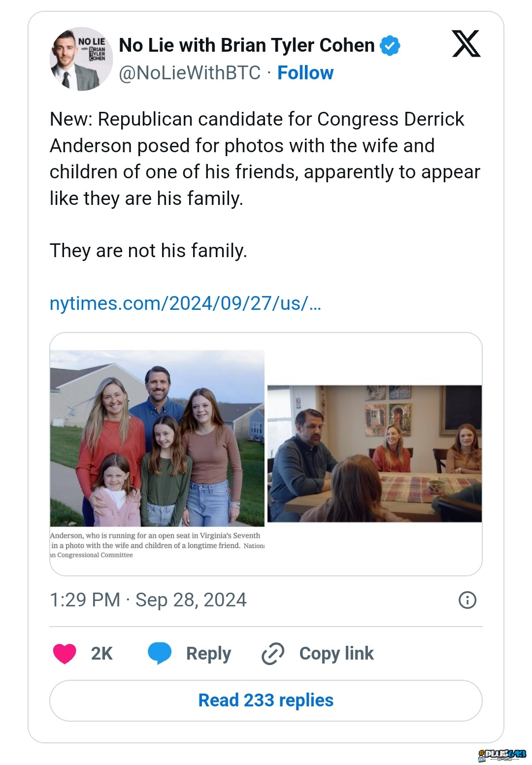
Task: Click the blue reply speech bubble icon
Action: [160, 653]
